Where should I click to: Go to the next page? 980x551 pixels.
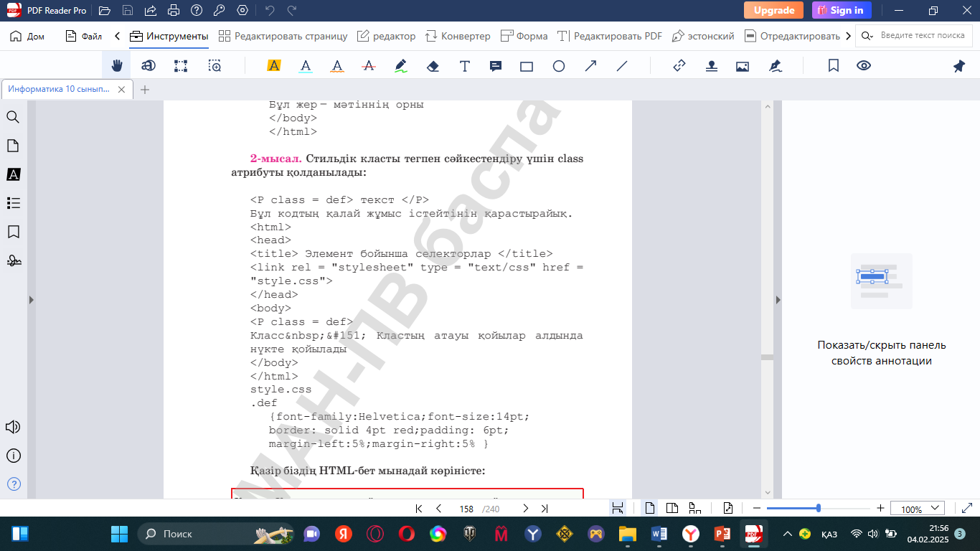tap(525, 509)
